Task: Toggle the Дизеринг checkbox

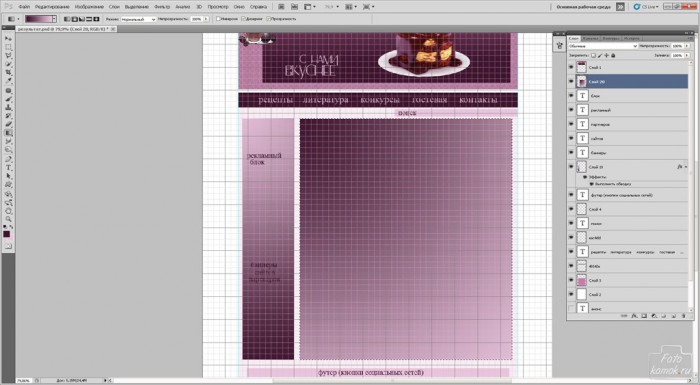Action: coord(244,19)
